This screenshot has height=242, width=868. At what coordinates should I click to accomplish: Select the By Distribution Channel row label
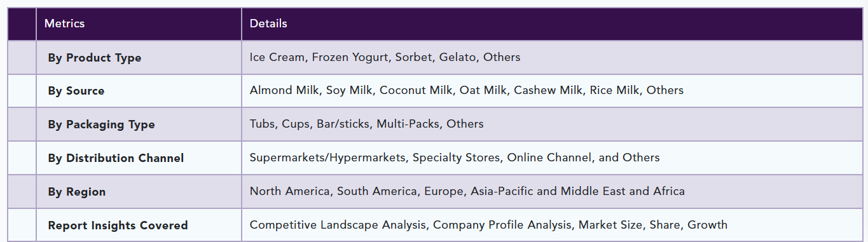(116, 158)
